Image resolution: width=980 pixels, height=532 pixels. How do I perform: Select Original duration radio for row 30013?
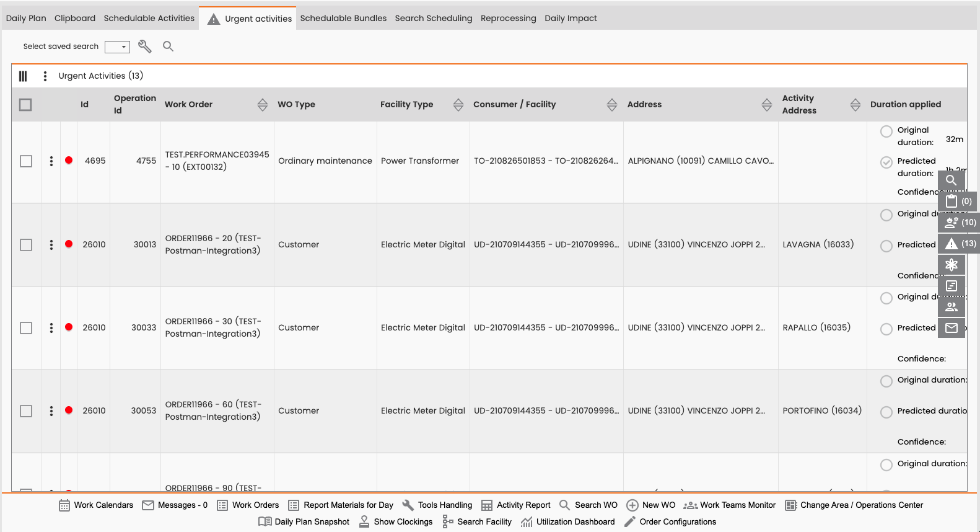click(886, 215)
